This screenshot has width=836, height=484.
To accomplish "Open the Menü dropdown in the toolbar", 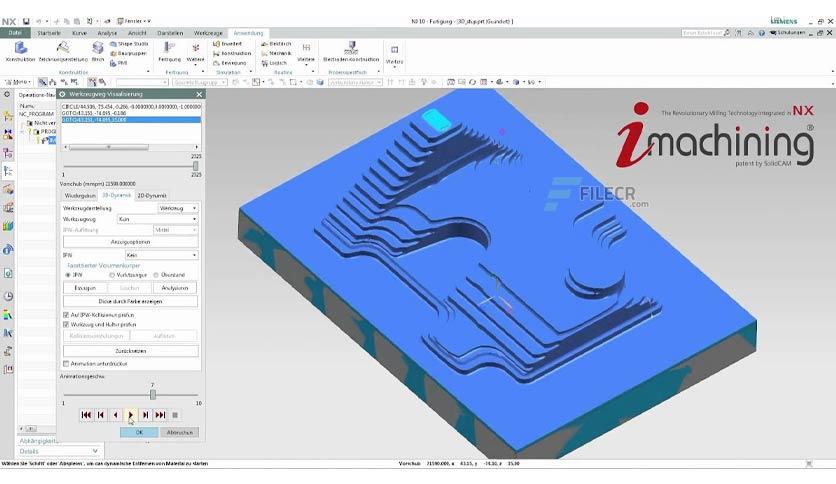I will click(x=18, y=82).
